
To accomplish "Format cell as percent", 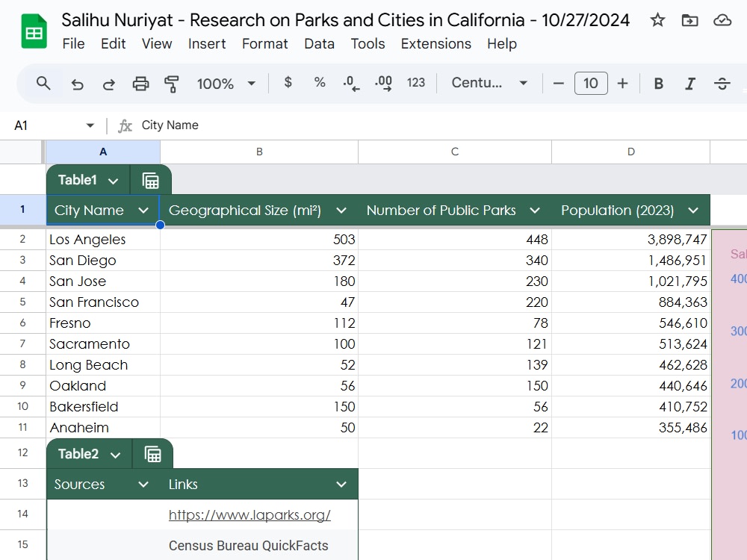I will [x=320, y=82].
